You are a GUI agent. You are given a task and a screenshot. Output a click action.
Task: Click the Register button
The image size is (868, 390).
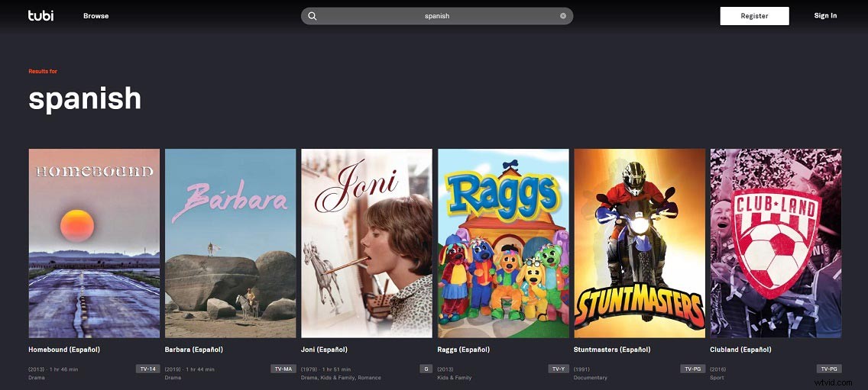(x=754, y=16)
